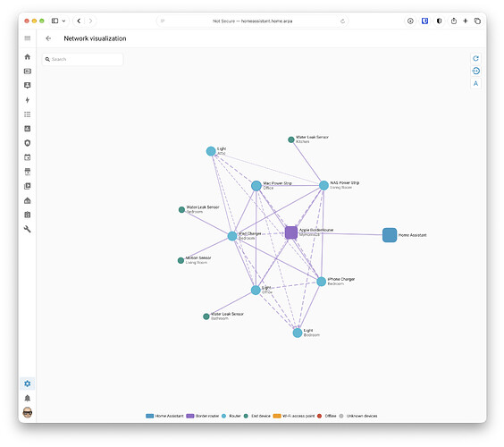Open the clipboard sidebar icon

[x=28, y=215]
